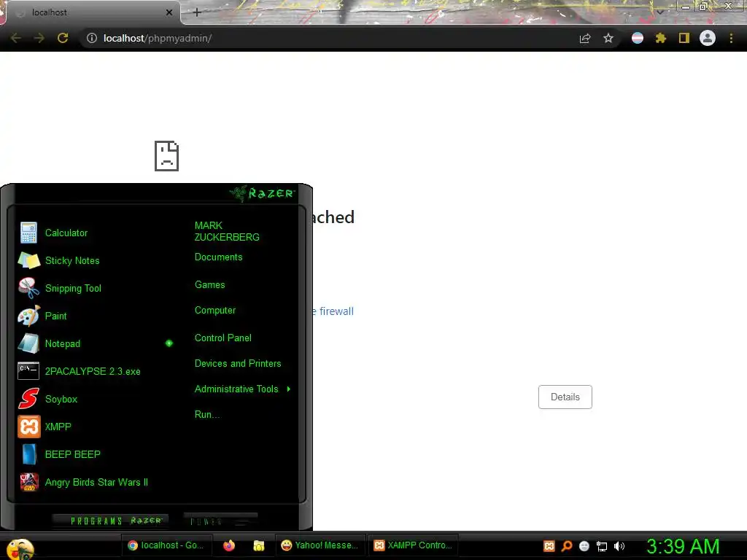The height and width of the screenshot is (560, 747).
Task: Click the Notepad jump list green indicator
Action: [169, 343]
